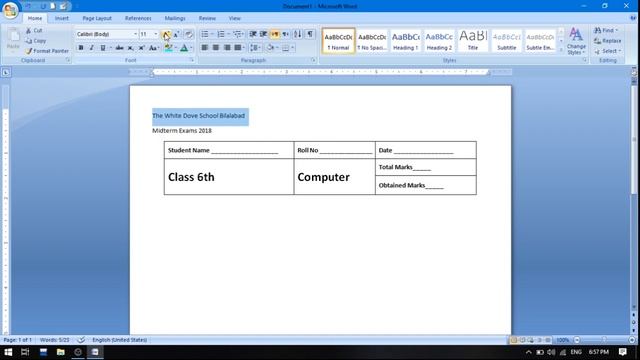The image size is (640, 360).
Task: Open the Line Spacing menu
Action: (255, 48)
